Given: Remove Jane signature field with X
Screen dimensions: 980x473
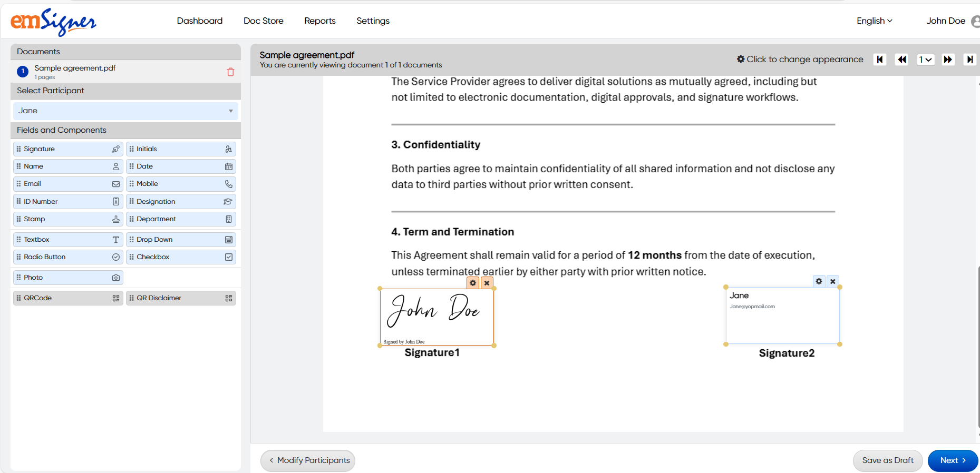Looking at the screenshot, I should (x=833, y=281).
